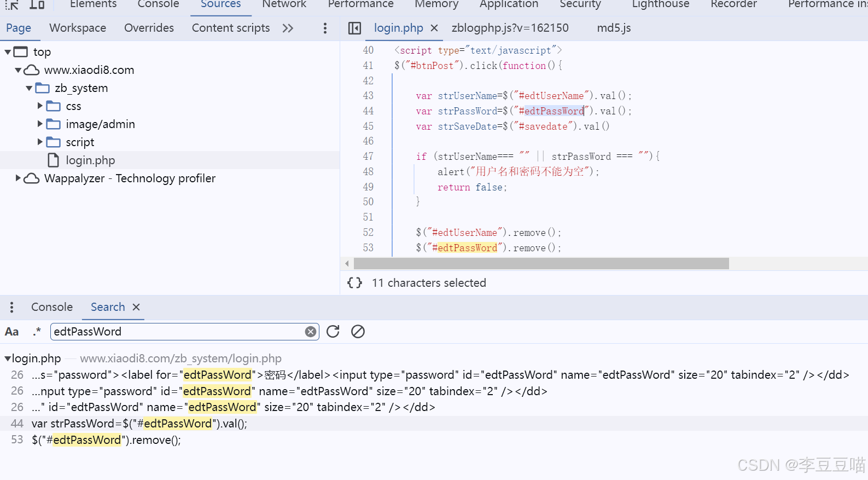
Task: Select the Overrides navigator tab
Action: [x=149, y=28]
